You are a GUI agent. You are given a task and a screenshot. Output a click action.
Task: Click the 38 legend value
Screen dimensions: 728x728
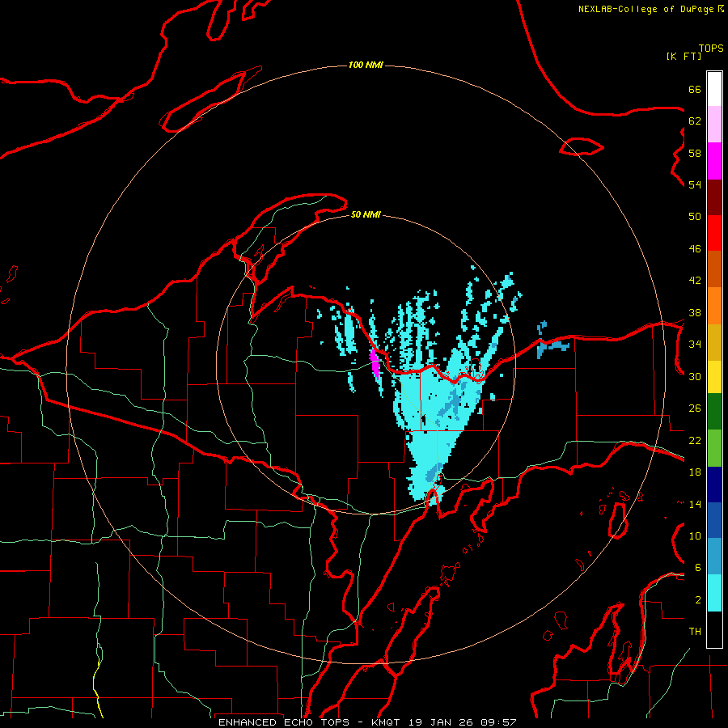point(695,312)
